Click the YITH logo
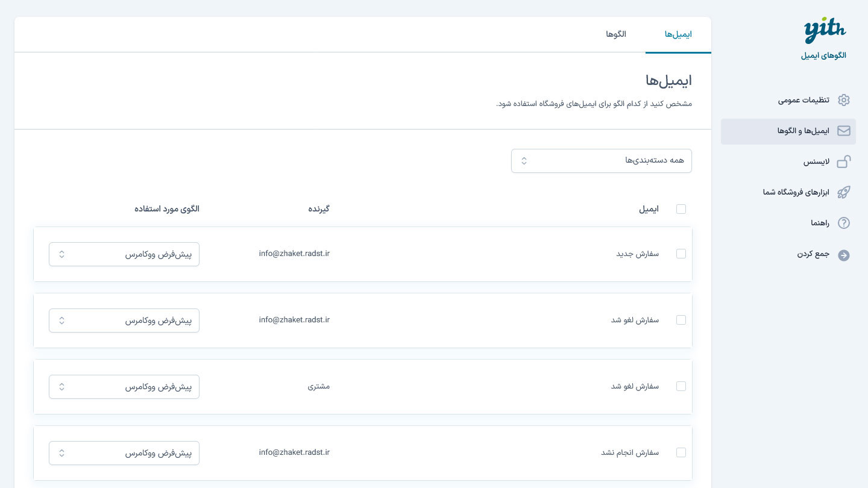Image resolution: width=868 pixels, height=488 pixels. [825, 30]
